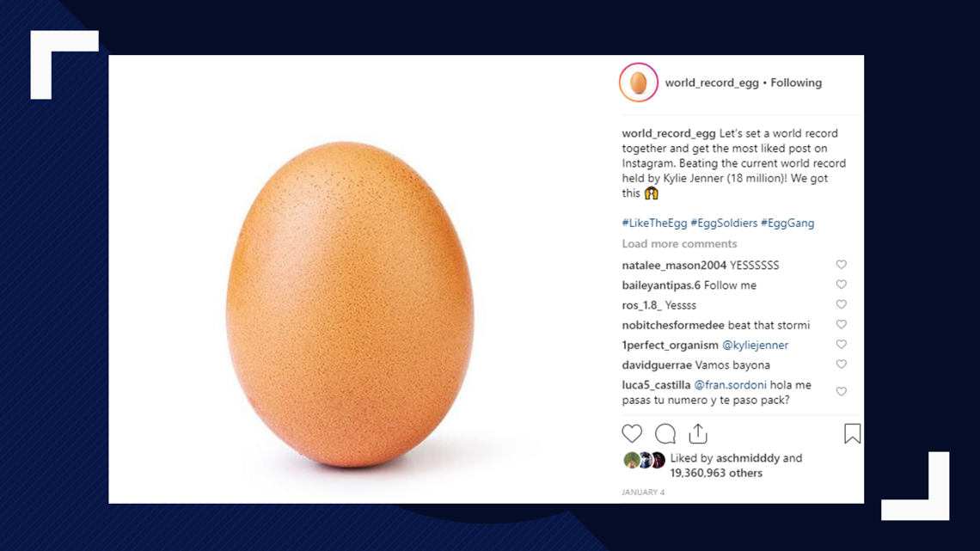Save post with the bookmark icon
Screen dimensions: 980x551
[x=852, y=433]
